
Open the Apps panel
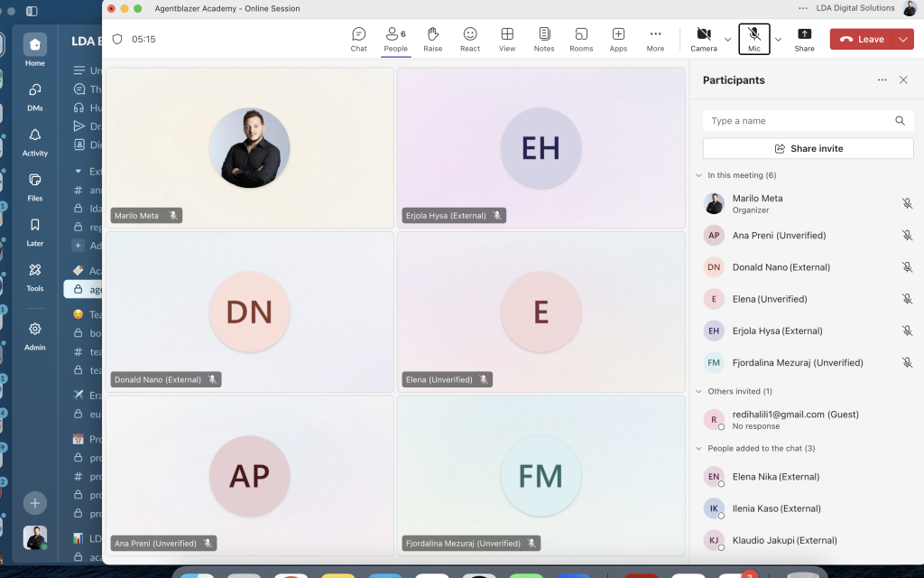[618, 39]
